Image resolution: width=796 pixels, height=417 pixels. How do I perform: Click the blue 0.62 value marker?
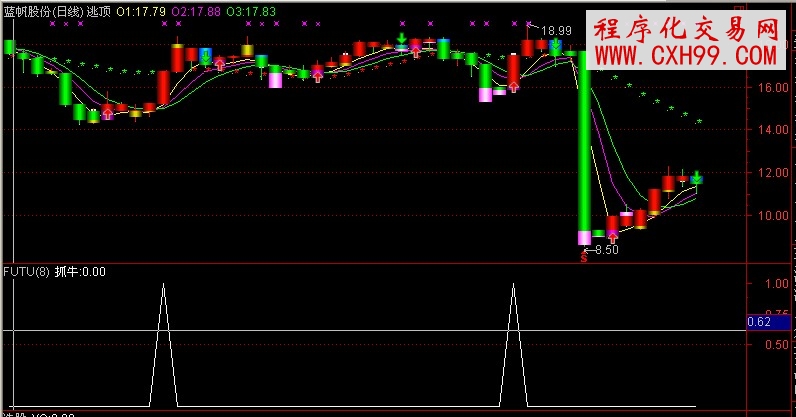tap(759, 322)
